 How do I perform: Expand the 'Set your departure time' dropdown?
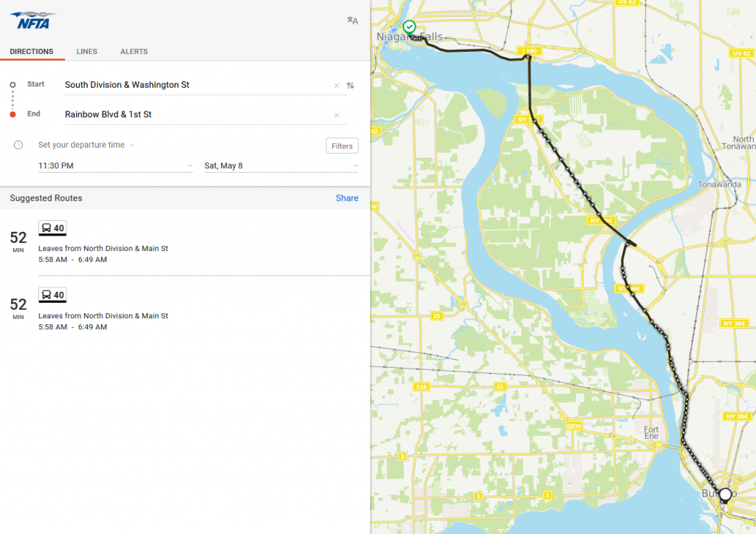(86, 146)
